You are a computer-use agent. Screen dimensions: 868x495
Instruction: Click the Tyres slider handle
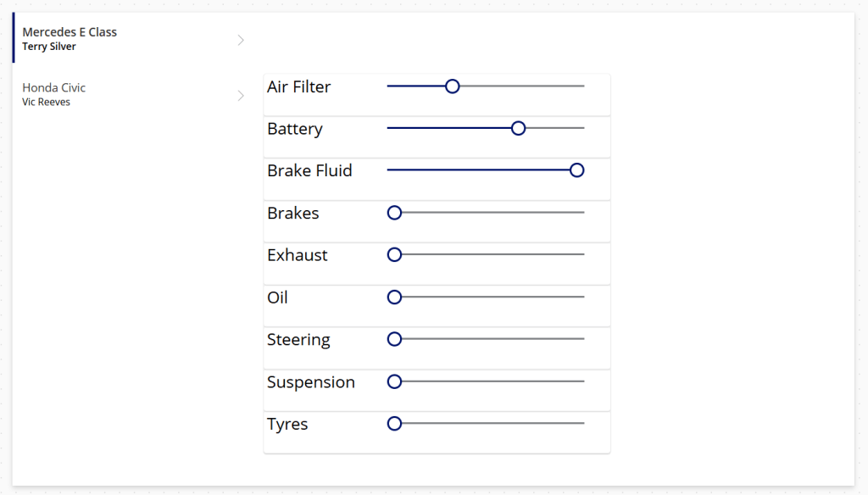pyautogui.click(x=394, y=424)
